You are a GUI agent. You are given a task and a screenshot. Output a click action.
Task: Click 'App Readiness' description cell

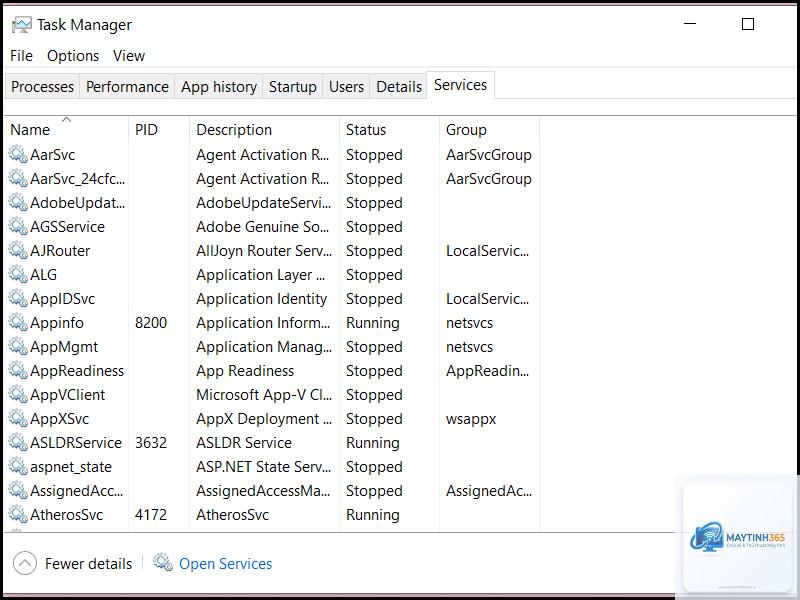[x=245, y=370]
